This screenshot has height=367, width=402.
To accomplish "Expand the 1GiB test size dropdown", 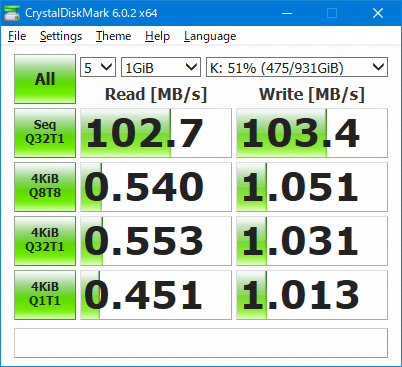I will tap(161, 67).
